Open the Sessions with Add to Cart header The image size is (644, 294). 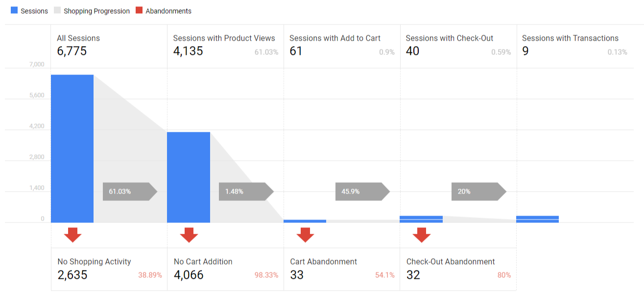(x=341, y=46)
